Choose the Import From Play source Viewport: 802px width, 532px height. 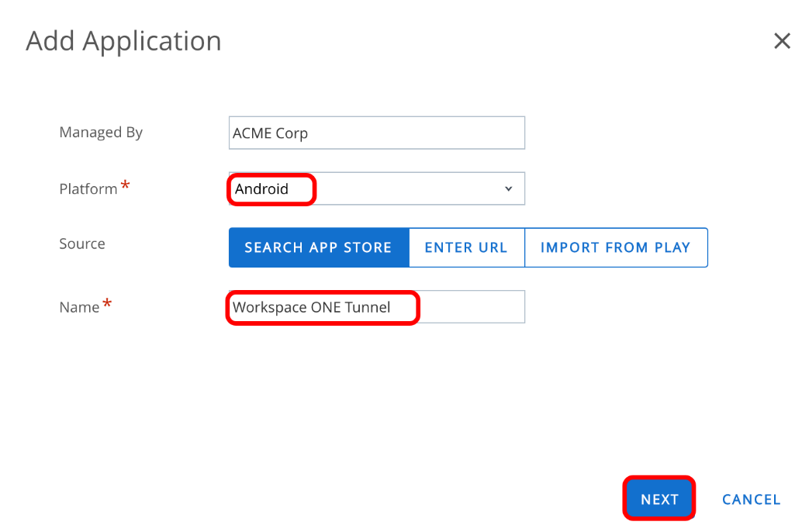pos(615,247)
